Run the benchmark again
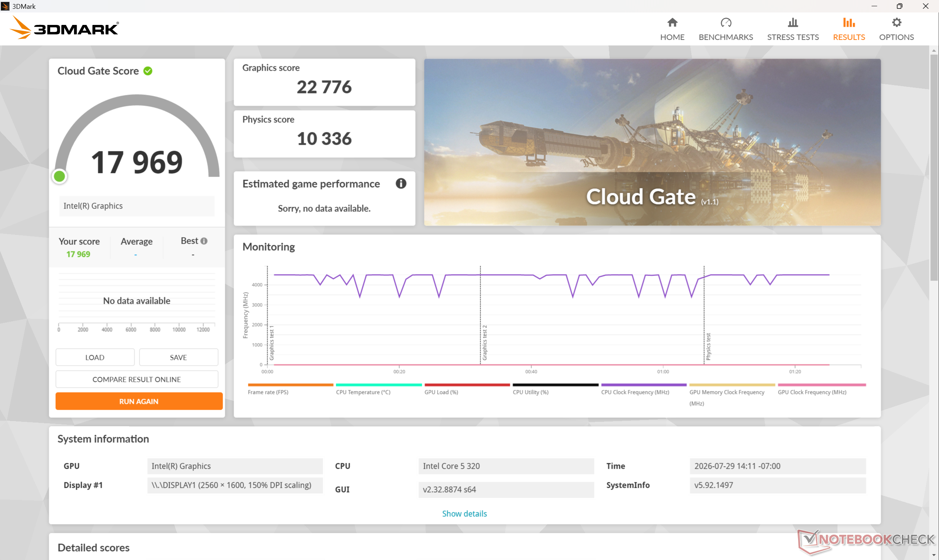939x560 pixels. pos(139,401)
